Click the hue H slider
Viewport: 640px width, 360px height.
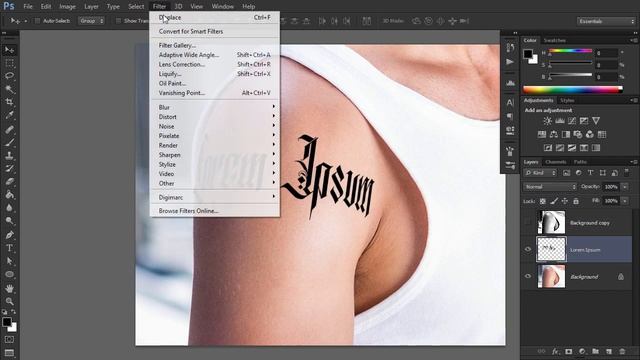pyautogui.click(x=570, y=52)
